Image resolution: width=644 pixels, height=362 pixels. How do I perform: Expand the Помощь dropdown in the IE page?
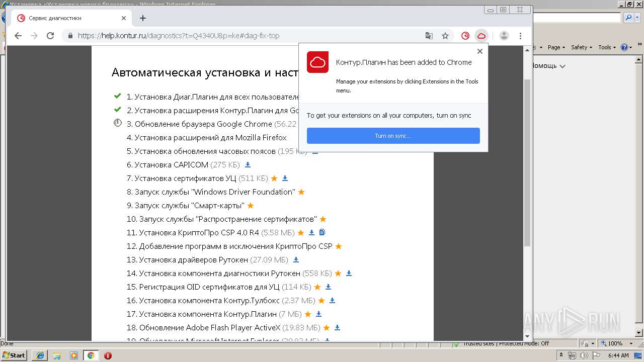562,66
